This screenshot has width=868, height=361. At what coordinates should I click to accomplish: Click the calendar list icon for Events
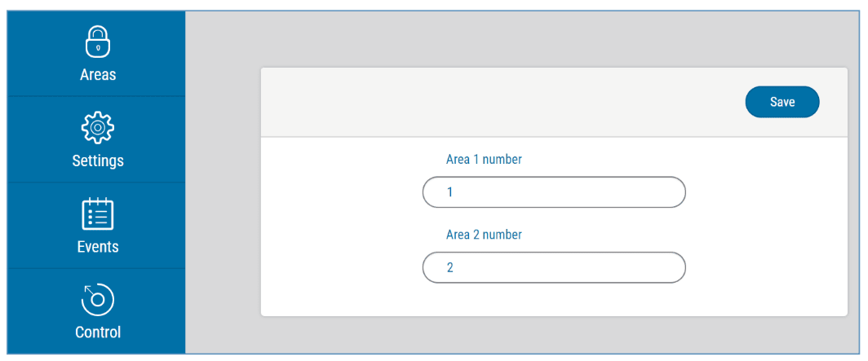[98, 214]
